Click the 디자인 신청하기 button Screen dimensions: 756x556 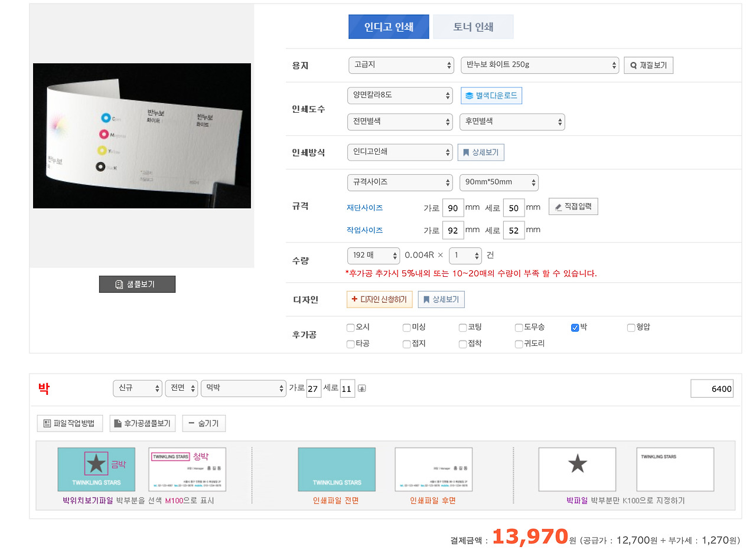tap(379, 300)
